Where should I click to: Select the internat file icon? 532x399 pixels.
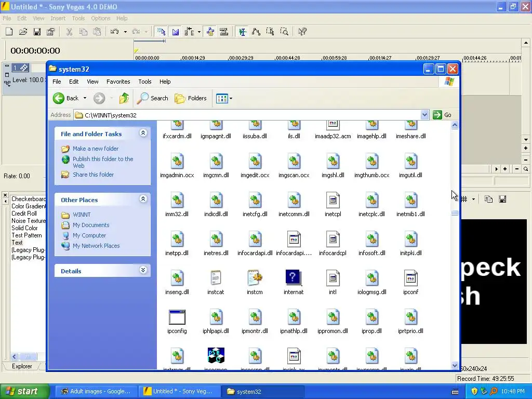tap(294, 278)
